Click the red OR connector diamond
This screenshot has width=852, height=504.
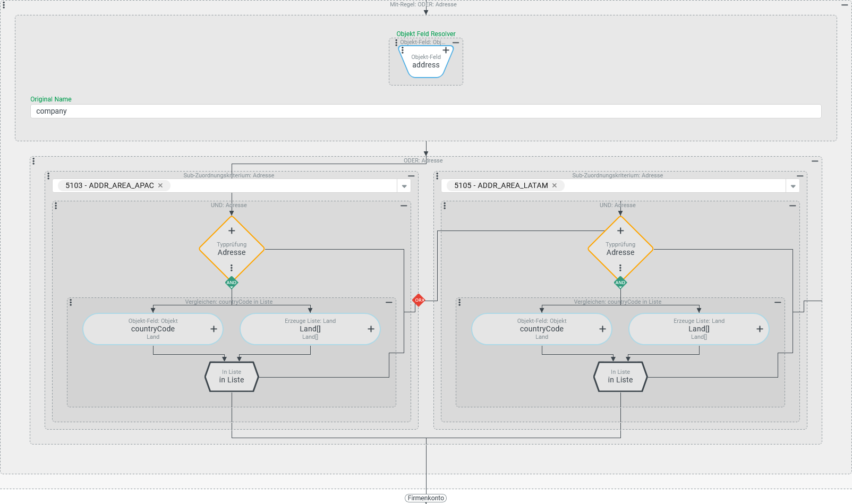419,300
